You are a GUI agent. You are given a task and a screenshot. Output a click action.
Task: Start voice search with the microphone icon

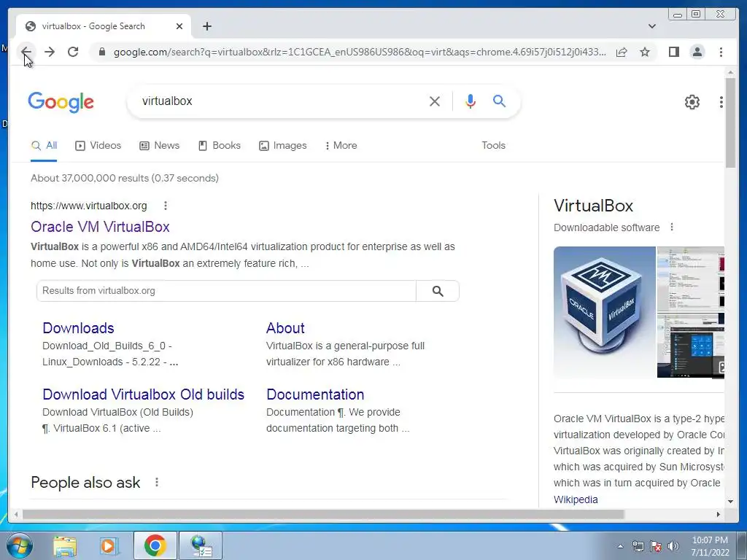coord(471,101)
